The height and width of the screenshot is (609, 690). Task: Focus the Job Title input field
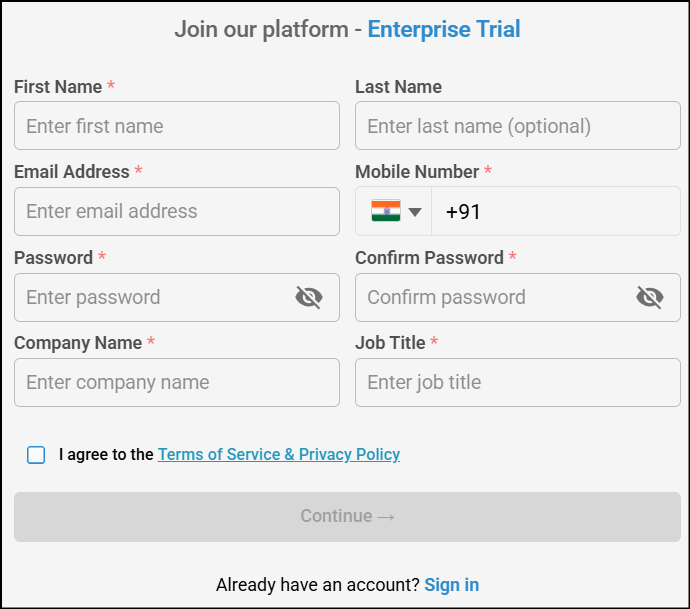[518, 382]
